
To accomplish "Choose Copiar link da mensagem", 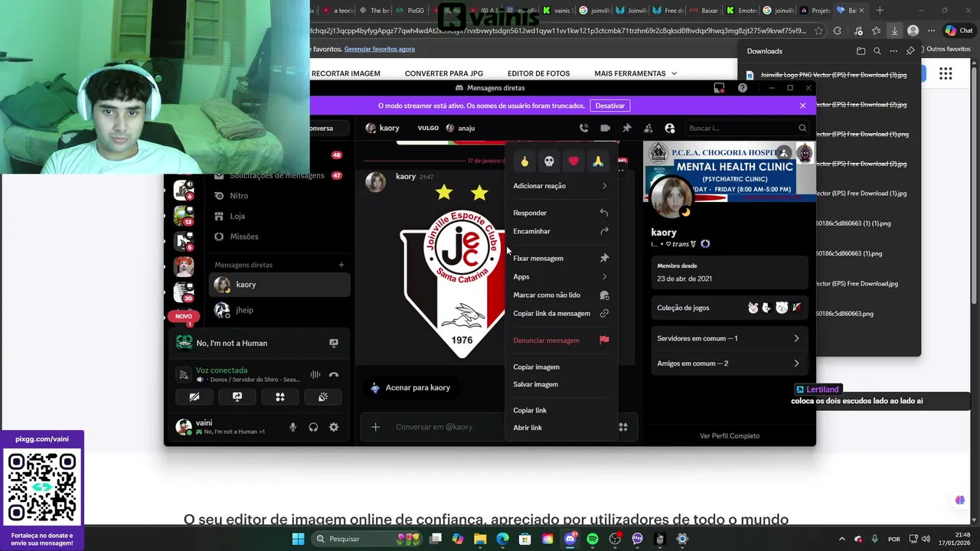I will tap(560, 313).
